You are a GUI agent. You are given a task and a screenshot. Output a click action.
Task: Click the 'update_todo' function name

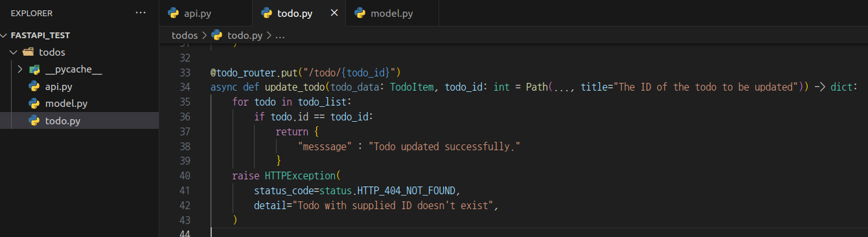pyautogui.click(x=295, y=87)
